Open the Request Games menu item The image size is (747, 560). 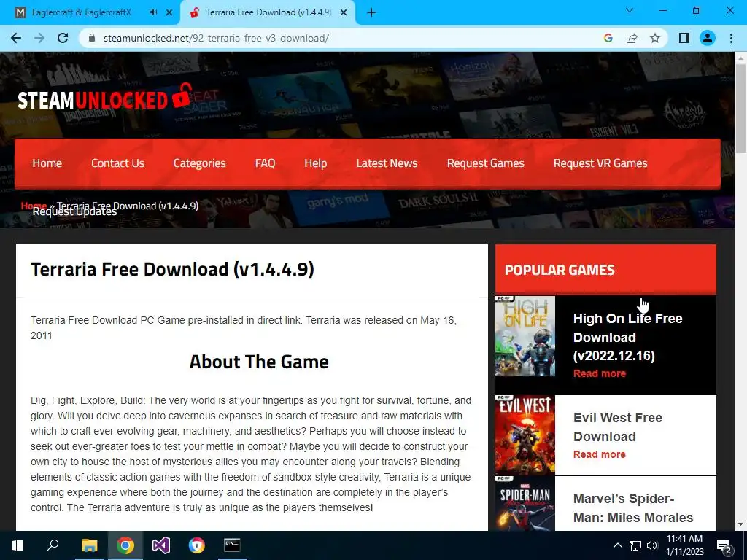click(485, 163)
